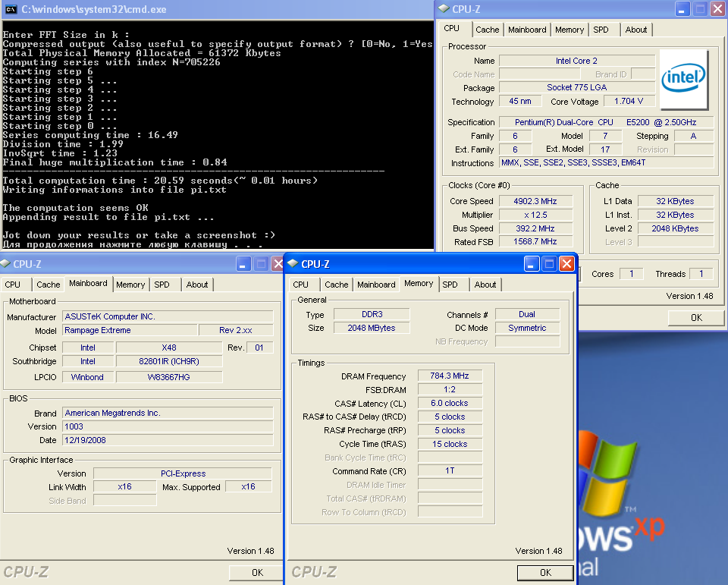Screen dimensions: 728x585
Task: Close the top-right CPU-Z CPU window
Action: (718, 9)
